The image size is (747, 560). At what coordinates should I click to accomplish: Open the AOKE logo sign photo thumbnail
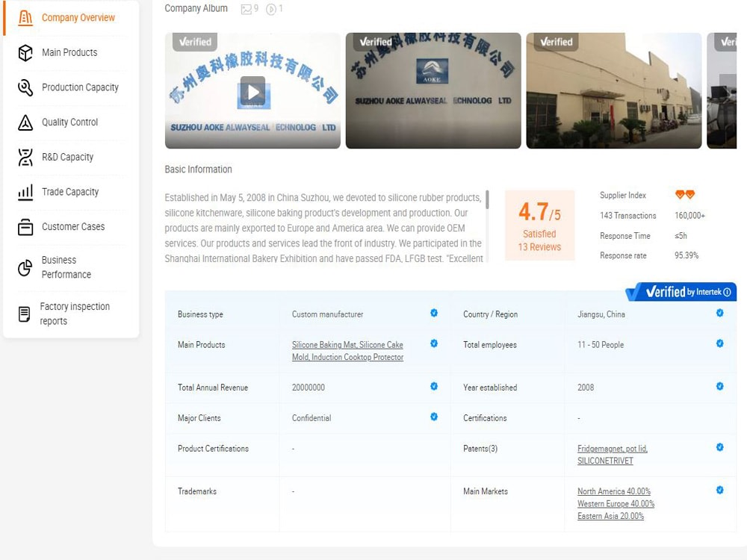coord(433,90)
